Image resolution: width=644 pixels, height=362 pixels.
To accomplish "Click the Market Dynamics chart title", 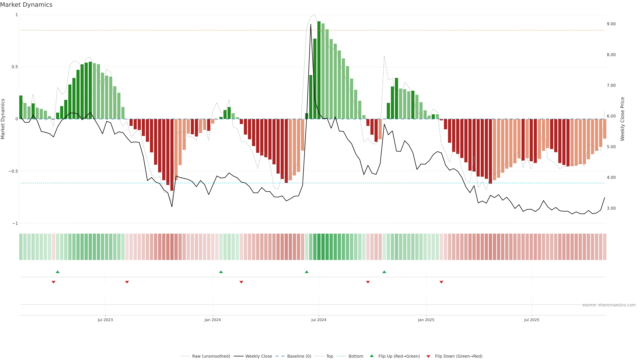I will pos(26,5).
